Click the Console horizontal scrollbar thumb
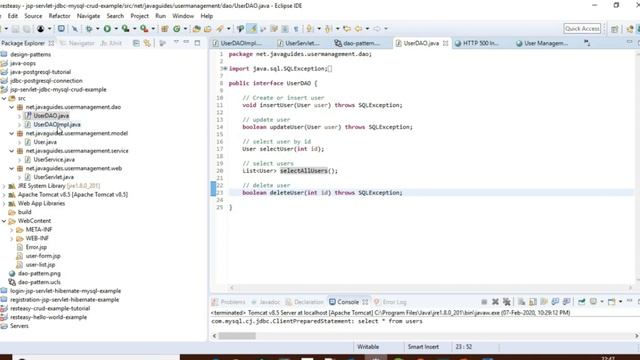Screen dimensions: 640x360 click(x=237, y=336)
